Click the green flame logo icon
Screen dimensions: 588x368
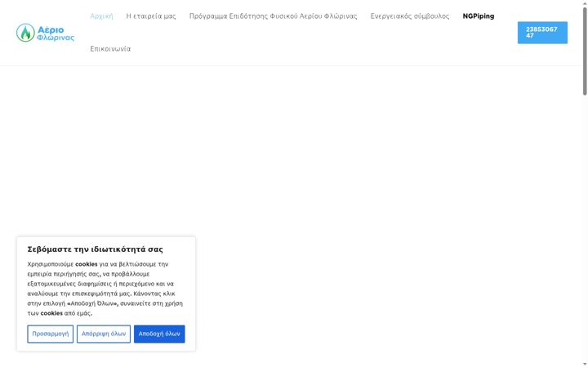pos(25,33)
